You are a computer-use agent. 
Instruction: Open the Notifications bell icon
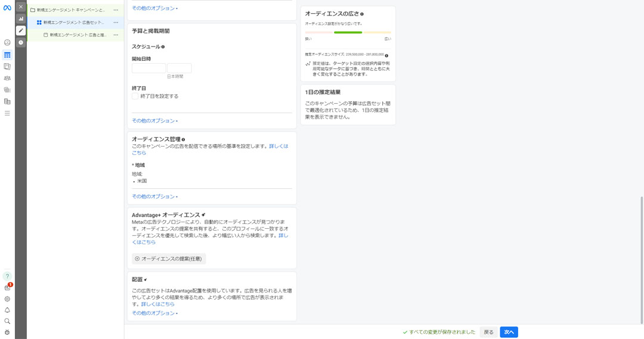pyautogui.click(x=7, y=310)
